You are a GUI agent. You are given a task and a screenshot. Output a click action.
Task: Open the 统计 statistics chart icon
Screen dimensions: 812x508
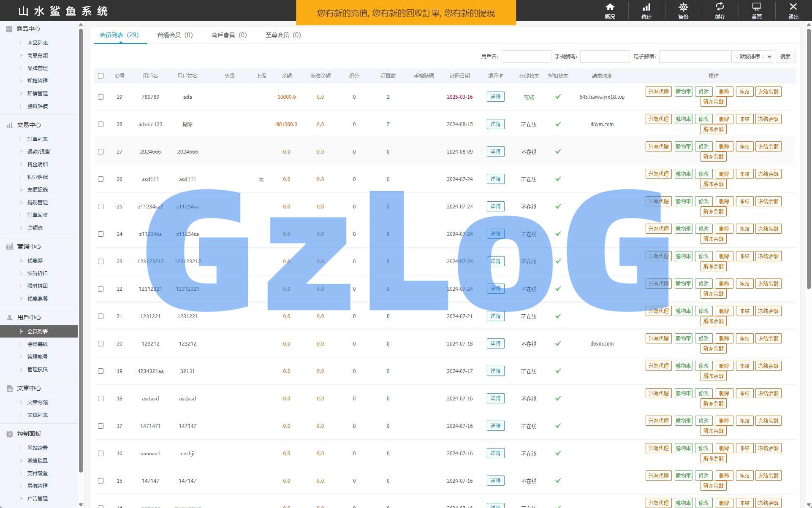pyautogui.click(x=646, y=7)
